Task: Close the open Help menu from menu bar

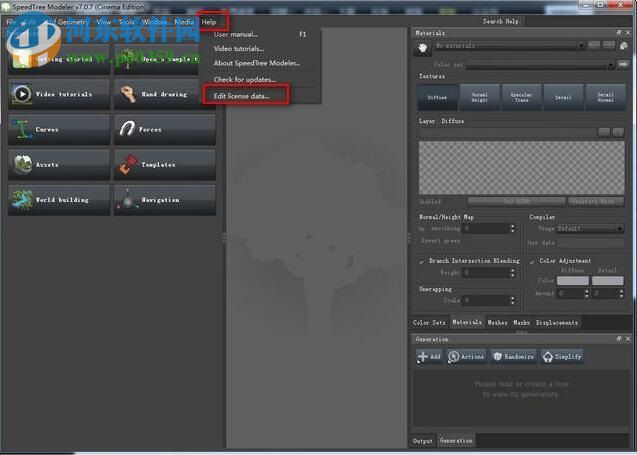Action: click(x=209, y=22)
